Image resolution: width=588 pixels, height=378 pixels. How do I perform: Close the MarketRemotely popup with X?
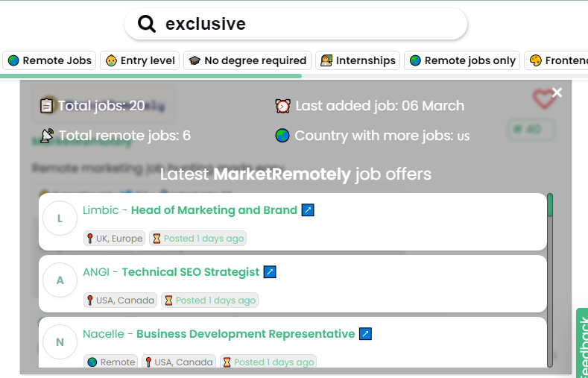coord(557,92)
